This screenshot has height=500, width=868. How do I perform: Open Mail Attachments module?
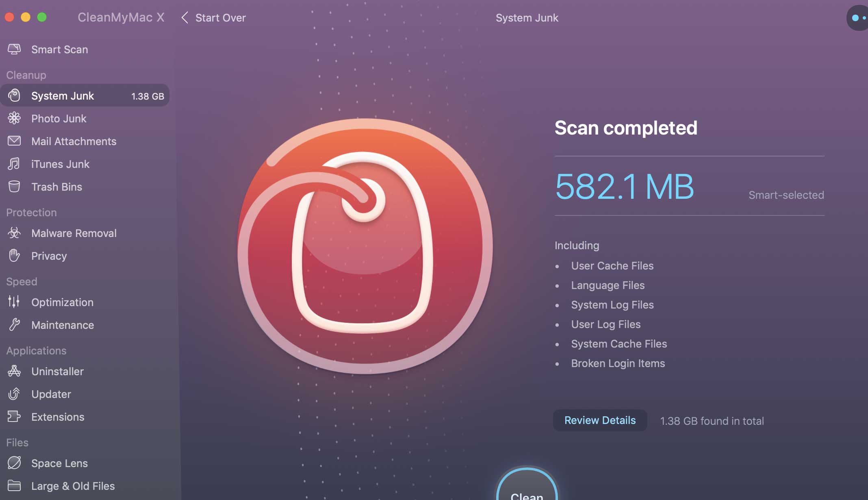[74, 141]
